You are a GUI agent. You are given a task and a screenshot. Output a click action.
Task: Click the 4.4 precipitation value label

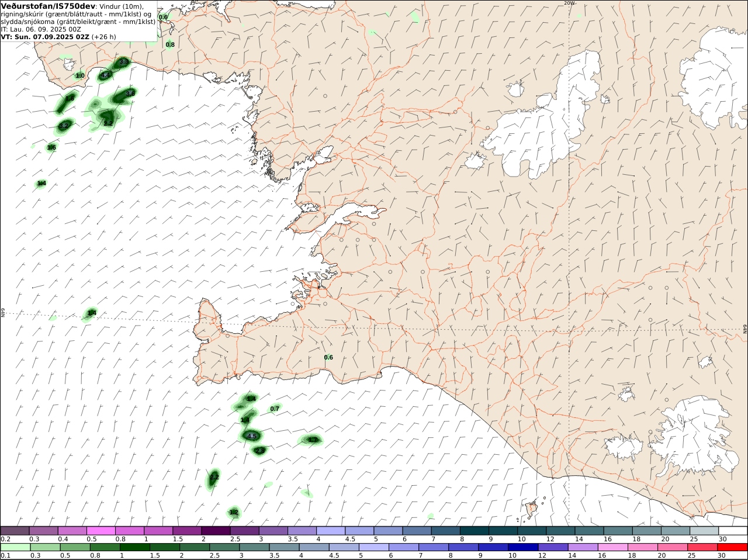click(105, 75)
